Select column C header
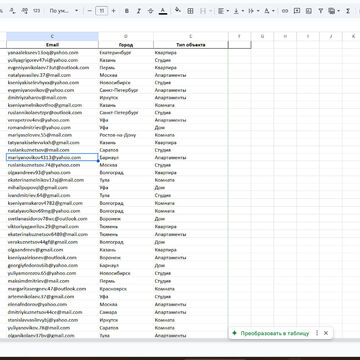 pos(52,36)
